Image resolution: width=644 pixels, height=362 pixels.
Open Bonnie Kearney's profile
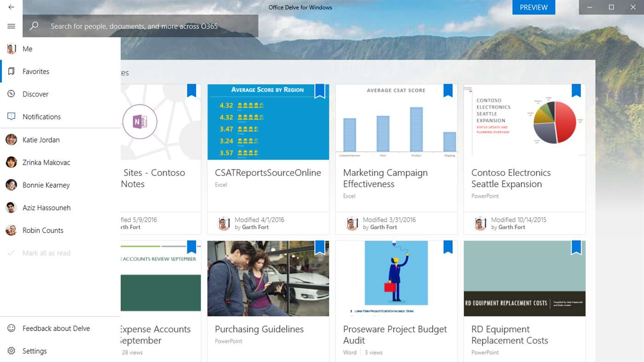pyautogui.click(x=60, y=185)
